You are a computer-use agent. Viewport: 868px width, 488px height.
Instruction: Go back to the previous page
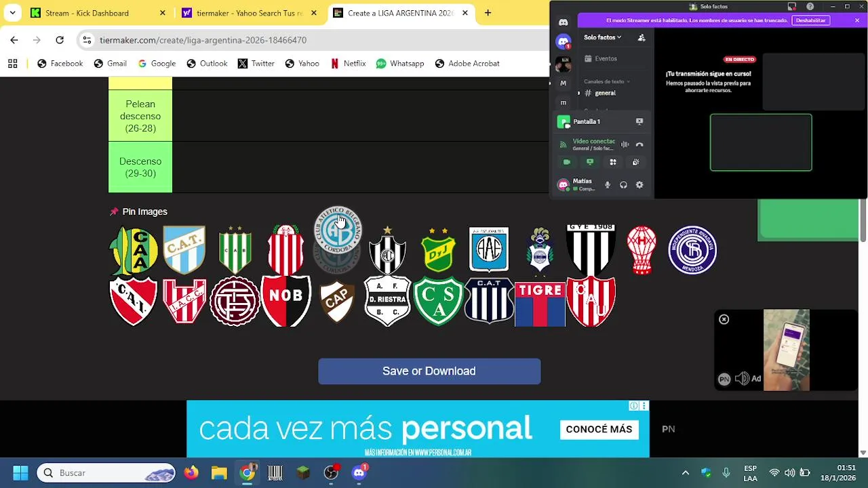(14, 40)
